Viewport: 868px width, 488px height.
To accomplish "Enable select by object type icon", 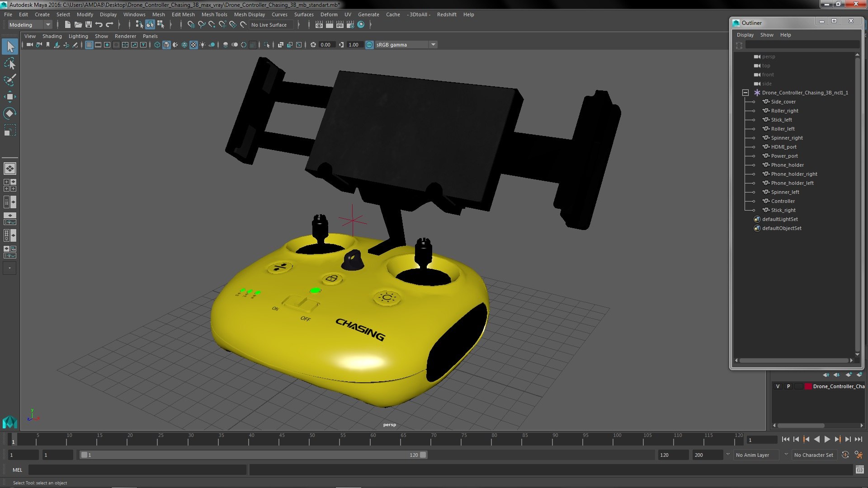I will tap(150, 25).
